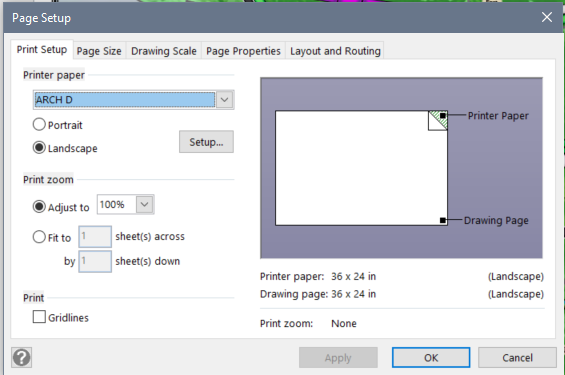Select the Portrait orientation radio button
565x375 pixels.
click(x=39, y=125)
